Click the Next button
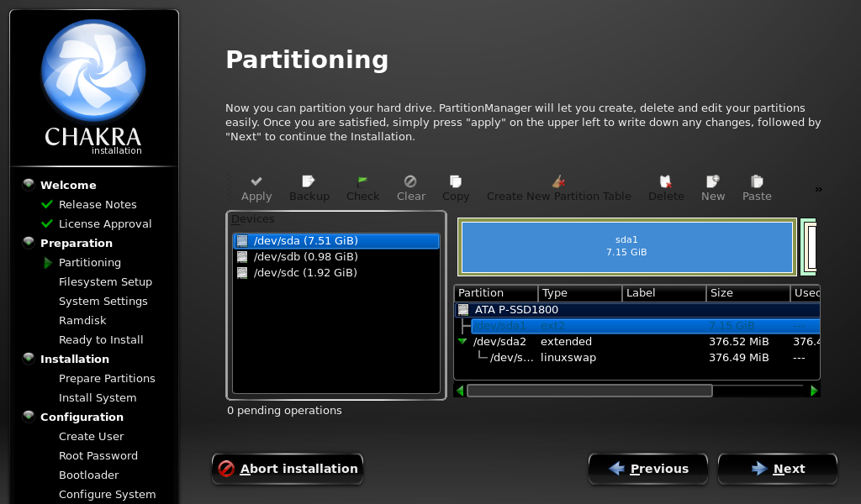The image size is (861, 504). click(778, 469)
